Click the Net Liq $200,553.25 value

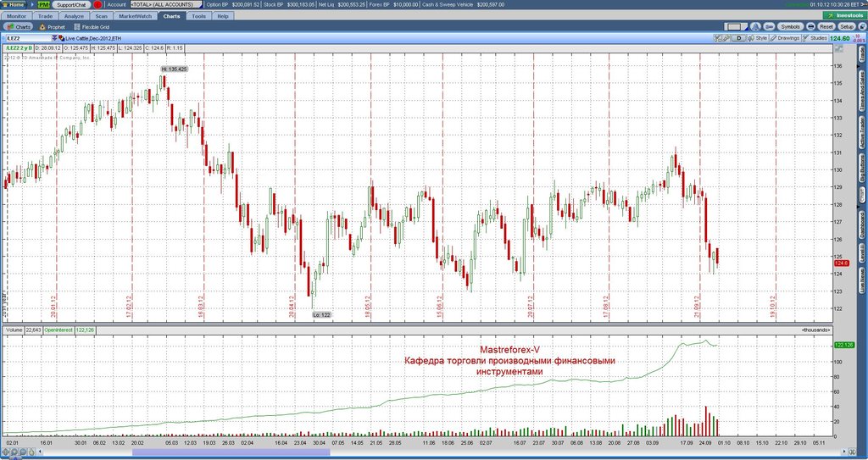353,4
